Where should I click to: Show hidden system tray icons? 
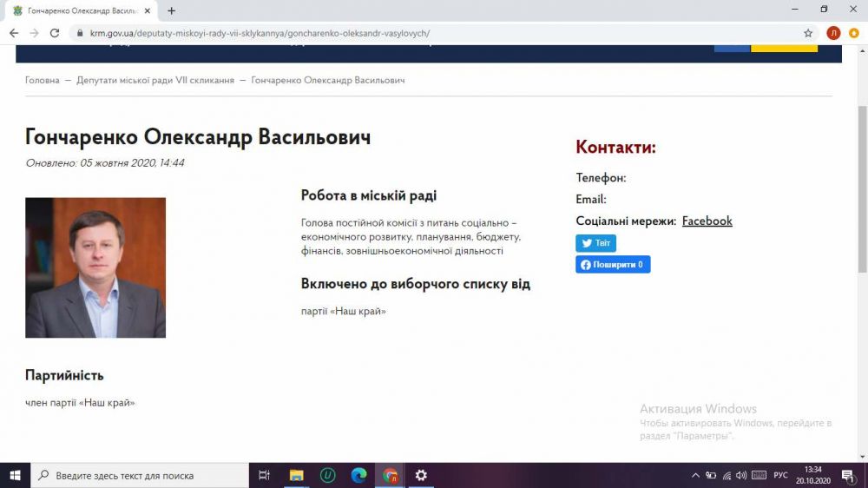[x=696, y=475]
